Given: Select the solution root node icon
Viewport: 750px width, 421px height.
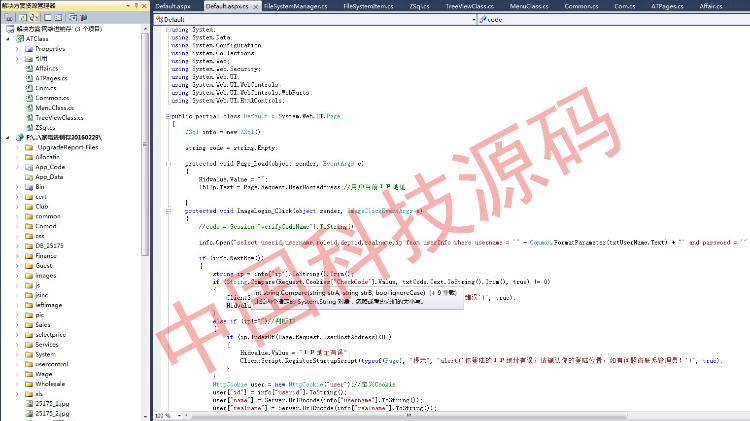Looking at the screenshot, I should click(x=10, y=29).
